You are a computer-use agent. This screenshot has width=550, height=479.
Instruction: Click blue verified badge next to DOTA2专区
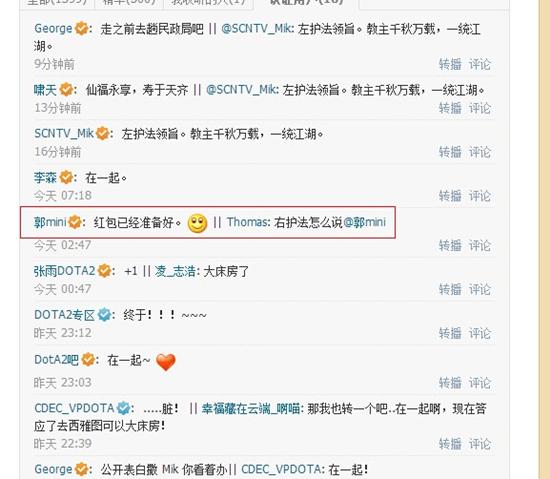(x=104, y=315)
